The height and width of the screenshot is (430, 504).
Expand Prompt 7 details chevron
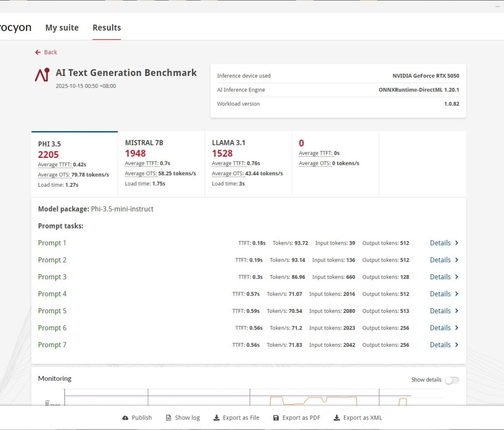click(x=457, y=345)
